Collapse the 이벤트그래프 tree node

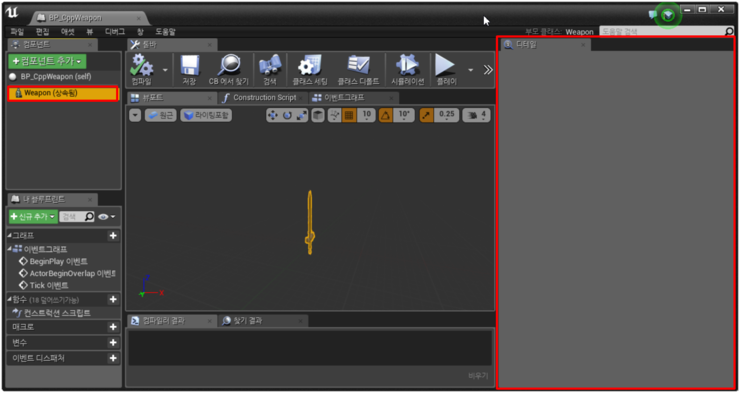tap(9, 249)
